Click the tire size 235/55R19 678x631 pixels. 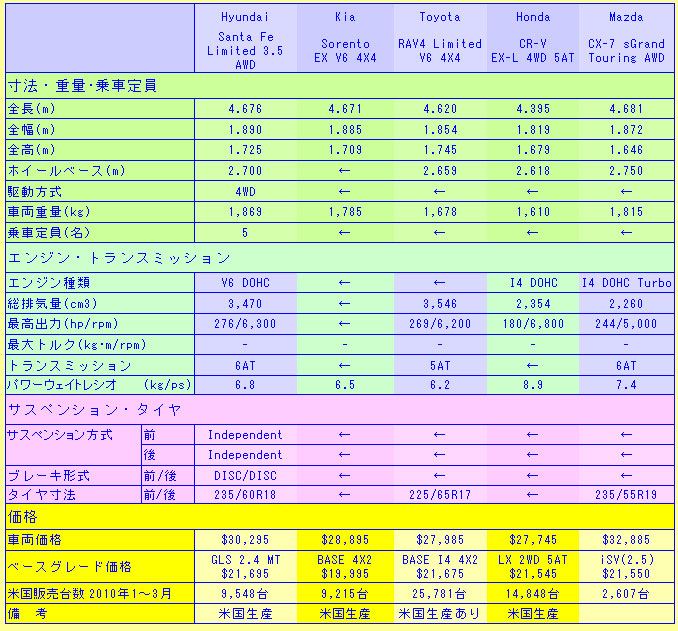click(x=626, y=495)
